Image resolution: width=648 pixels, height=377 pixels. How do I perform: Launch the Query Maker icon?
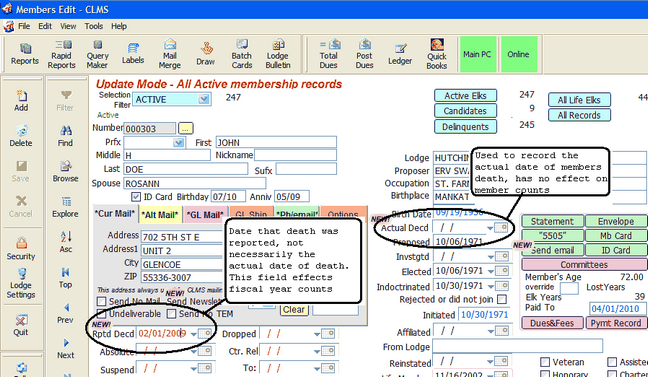click(x=98, y=54)
